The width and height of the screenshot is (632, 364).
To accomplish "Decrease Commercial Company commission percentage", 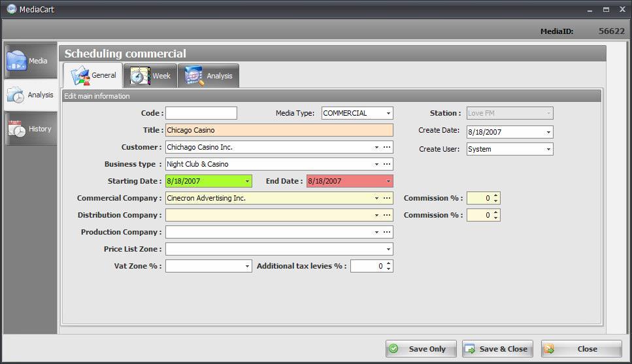I will coord(496,201).
